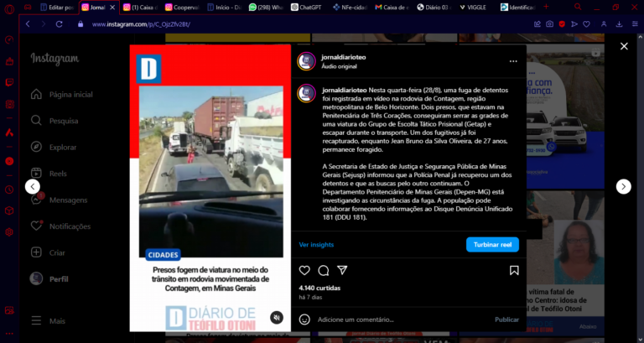Open History clock in Opera sidebar
This screenshot has width=644, height=343.
click(x=9, y=190)
